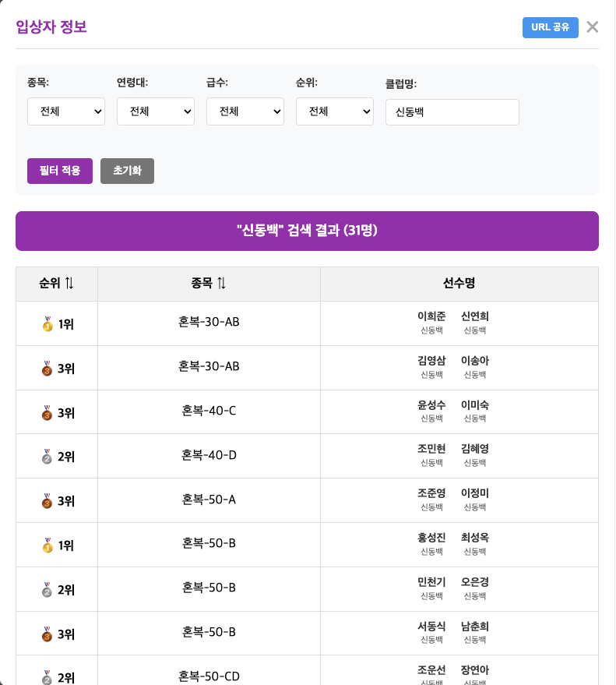Viewport: 616px width, 685px height.
Task: Click the gold medal icon beside 홍성진 row
Action: 48,546
